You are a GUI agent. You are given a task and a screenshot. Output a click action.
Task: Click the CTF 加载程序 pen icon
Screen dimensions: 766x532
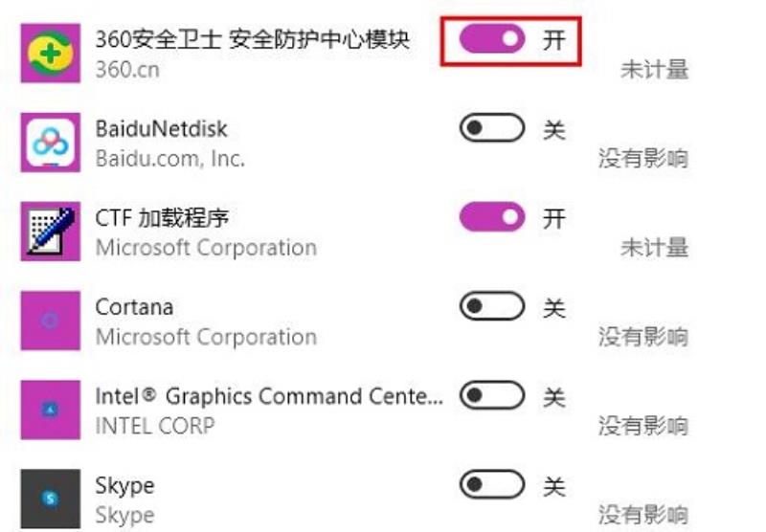pyautogui.click(x=51, y=232)
